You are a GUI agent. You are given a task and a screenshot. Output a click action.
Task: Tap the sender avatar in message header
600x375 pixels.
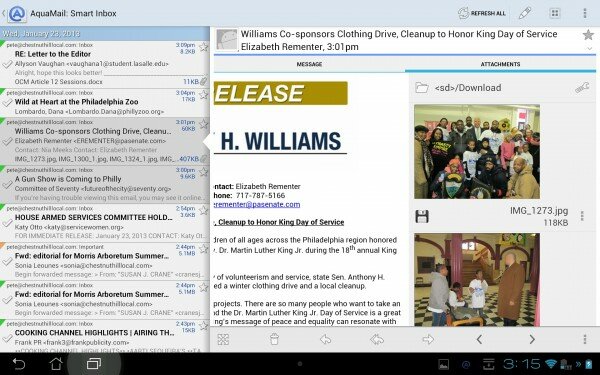[x=227, y=40]
